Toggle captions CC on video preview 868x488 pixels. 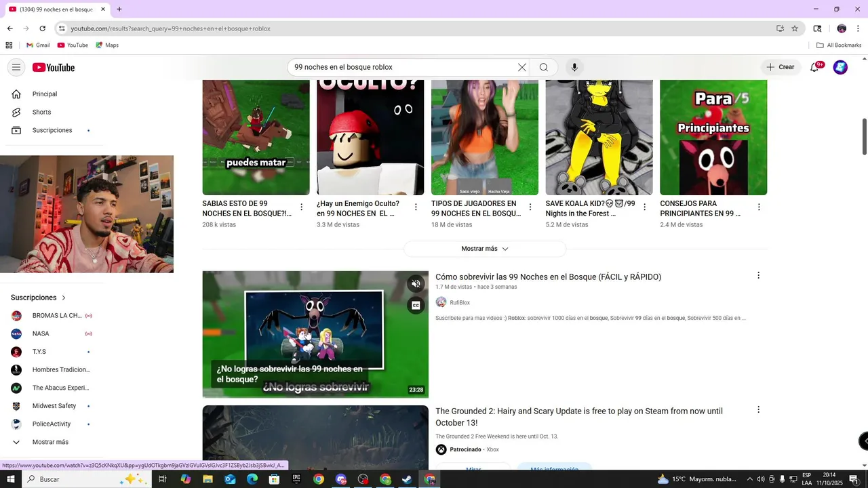coord(416,306)
